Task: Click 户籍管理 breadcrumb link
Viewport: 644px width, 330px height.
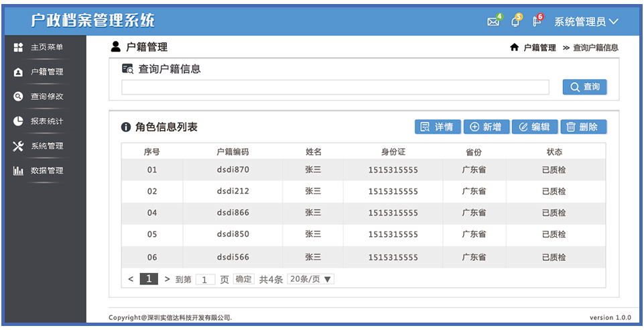Action: (x=539, y=48)
